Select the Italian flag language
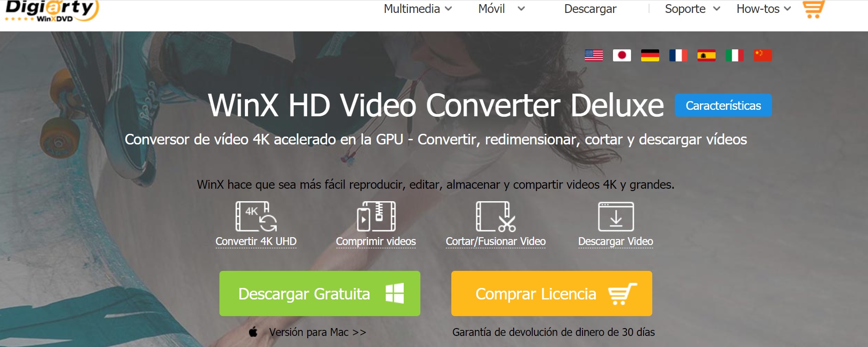Screen dimensions: 868x347 [x=734, y=55]
